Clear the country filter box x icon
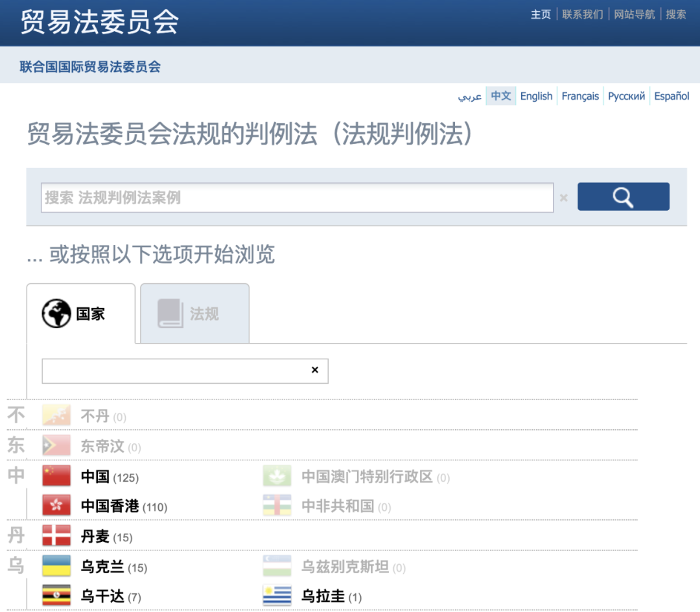The image size is (700, 612). pos(315,370)
